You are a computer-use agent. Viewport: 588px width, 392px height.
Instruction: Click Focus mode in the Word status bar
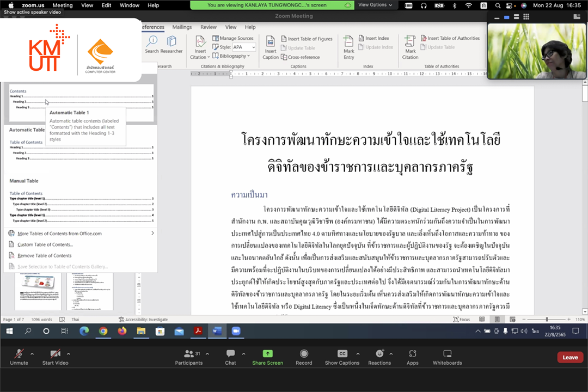tap(461, 319)
